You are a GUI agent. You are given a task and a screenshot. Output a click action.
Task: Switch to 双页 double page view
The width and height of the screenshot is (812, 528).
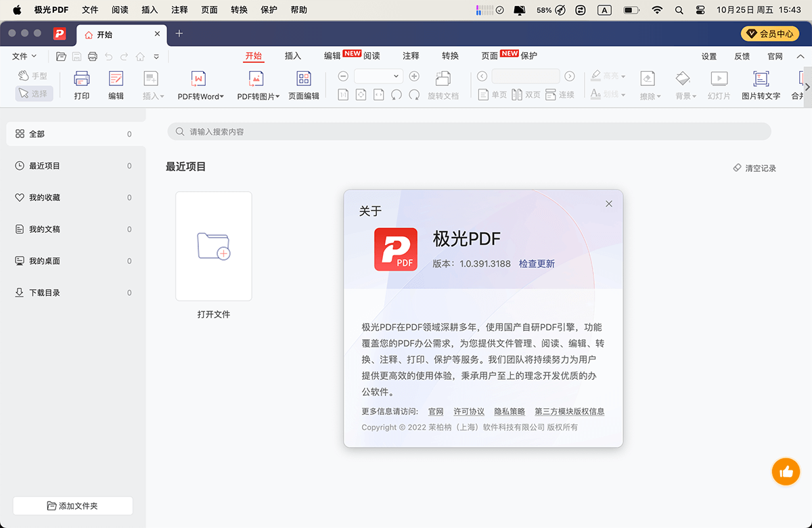tap(526, 95)
